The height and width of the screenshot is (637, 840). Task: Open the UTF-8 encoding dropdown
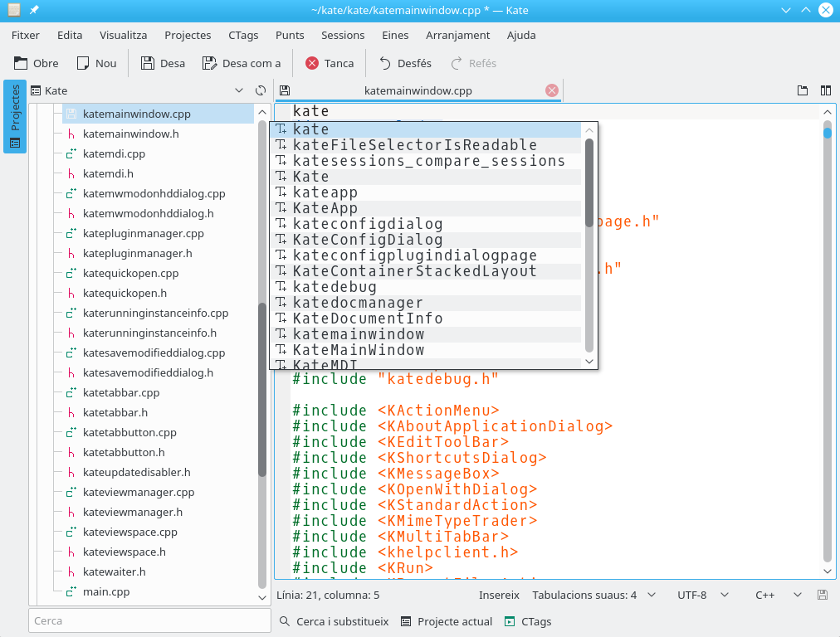[x=702, y=595]
